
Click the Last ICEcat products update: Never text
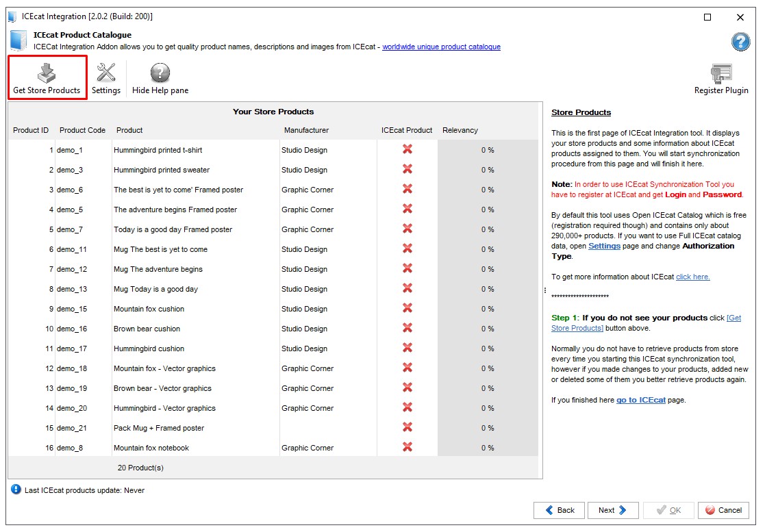pyautogui.click(x=84, y=490)
